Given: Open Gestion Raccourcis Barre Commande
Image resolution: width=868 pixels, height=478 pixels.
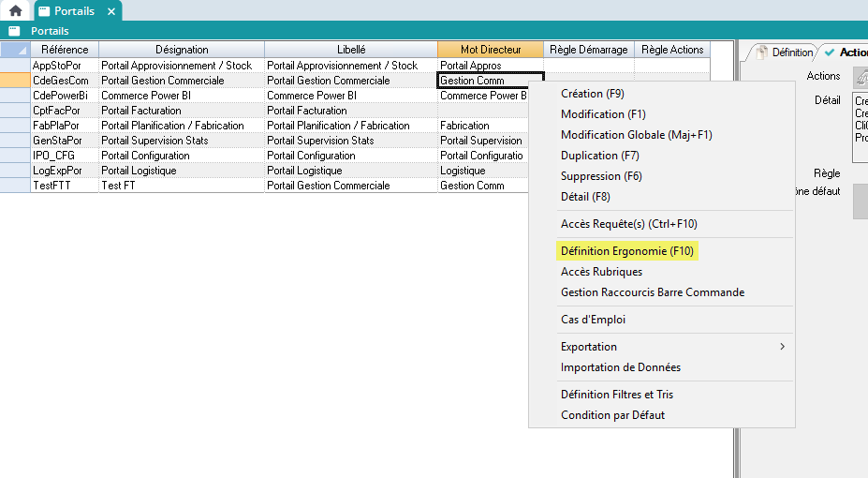Looking at the screenshot, I should [652, 292].
